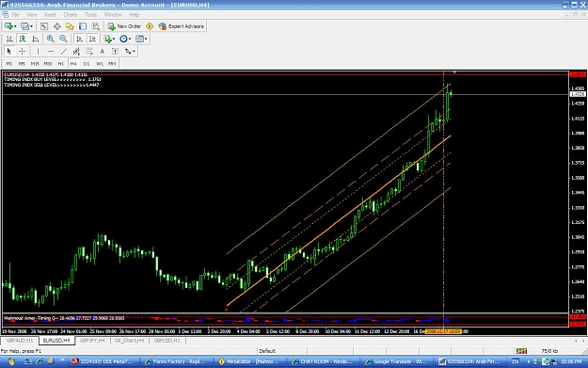
Task: Open the File menu
Action: [15, 15]
